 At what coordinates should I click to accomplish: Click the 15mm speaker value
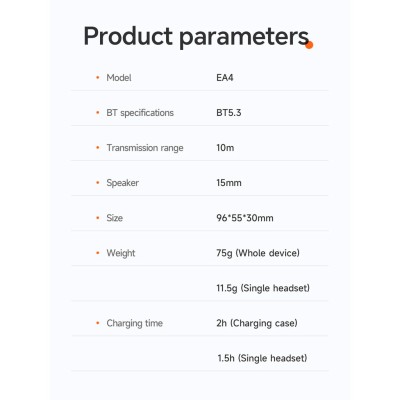click(x=229, y=183)
